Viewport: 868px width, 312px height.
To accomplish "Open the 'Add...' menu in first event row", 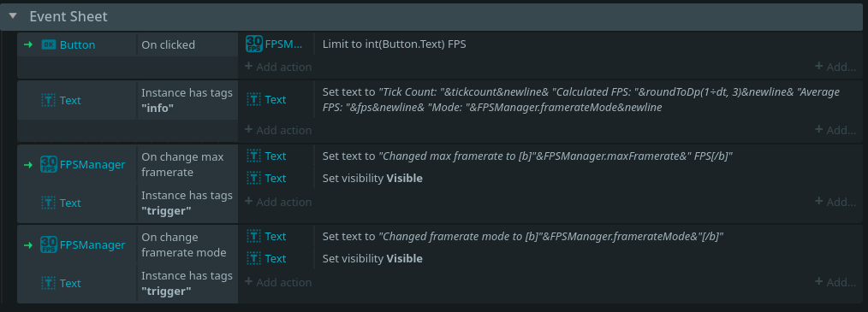I will [x=835, y=67].
